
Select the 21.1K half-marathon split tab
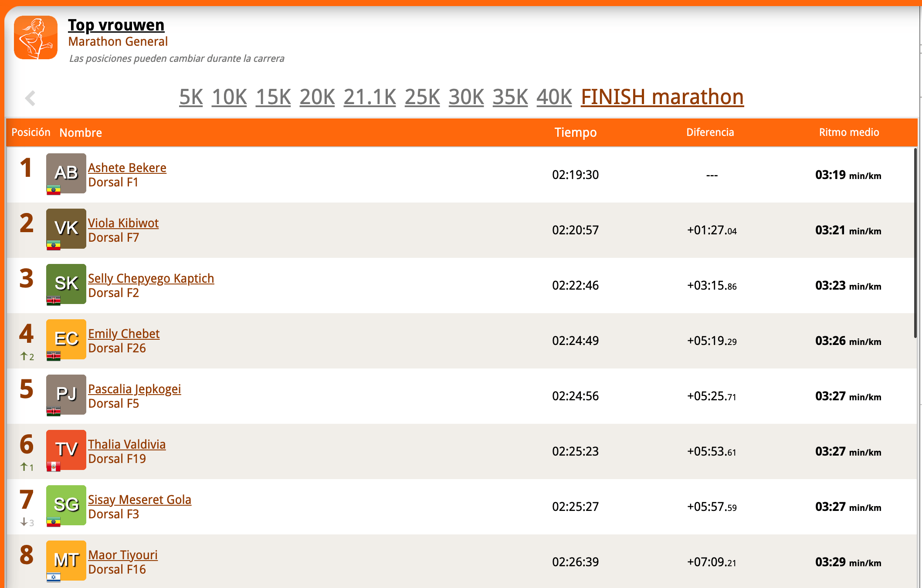pyautogui.click(x=369, y=97)
